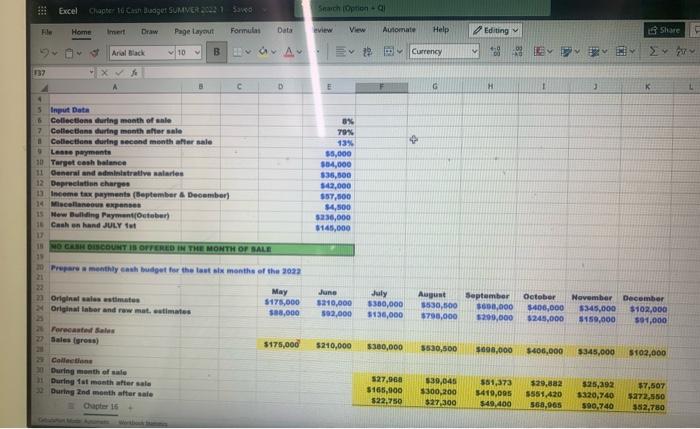Open the Undo dropdown arrow

[x=54, y=53]
